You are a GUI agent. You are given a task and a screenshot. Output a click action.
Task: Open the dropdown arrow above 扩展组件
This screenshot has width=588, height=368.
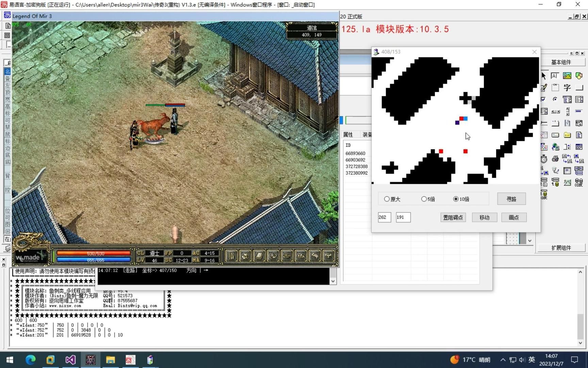coord(529,241)
